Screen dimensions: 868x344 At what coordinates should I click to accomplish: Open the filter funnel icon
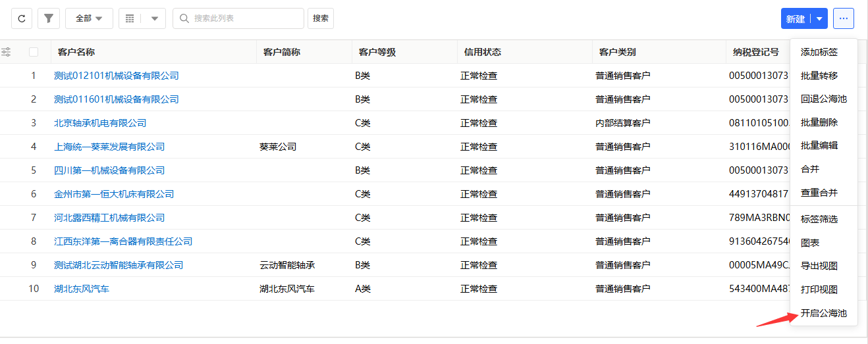point(48,18)
